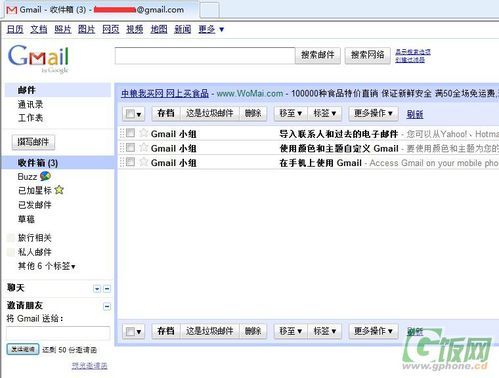The image size is (499, 378).
Task: Click the 创建过滤器 link
Action: click(x=410, y=60)
